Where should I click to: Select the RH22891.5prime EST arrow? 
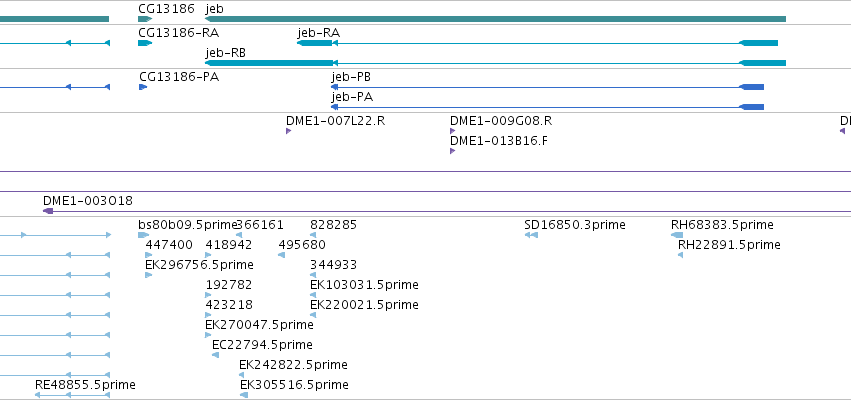coord(681,255)
